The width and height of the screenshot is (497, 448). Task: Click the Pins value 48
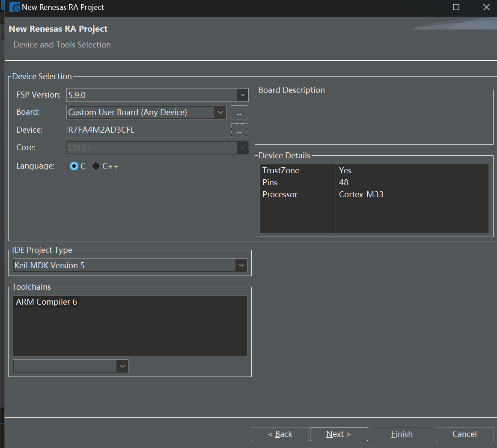point(344,183)
